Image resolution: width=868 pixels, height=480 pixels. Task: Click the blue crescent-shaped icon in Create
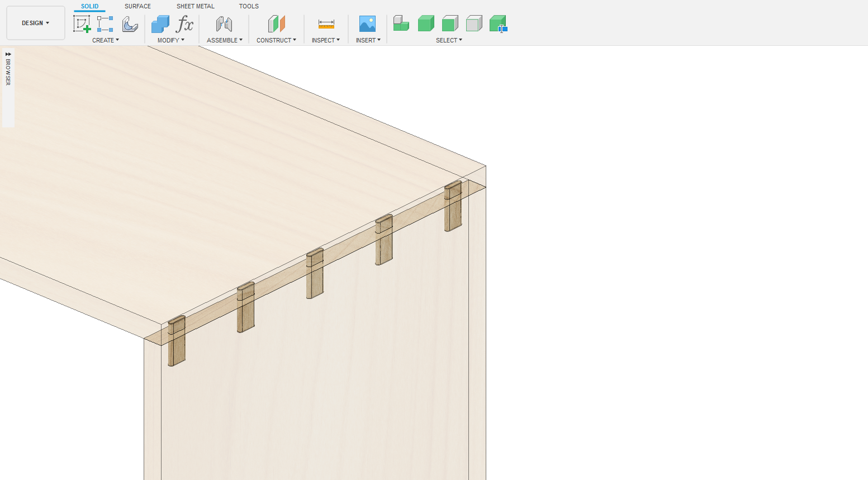tap(130, 24)
